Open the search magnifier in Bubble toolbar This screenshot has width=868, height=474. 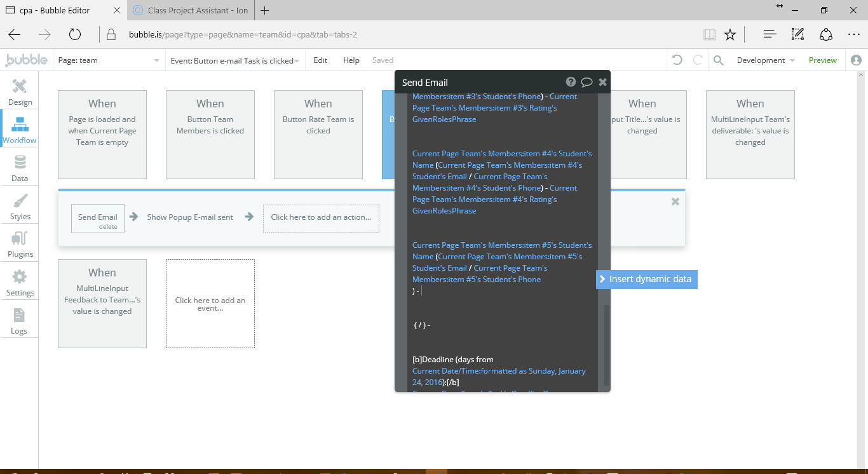pos(718,60)
